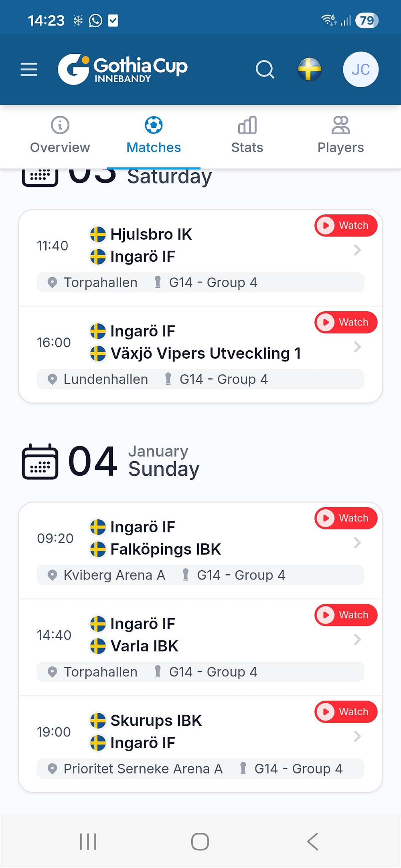Expand the 09:20 Falköpings IBK match chevron
401x868 pixels.
coord(357,543)
